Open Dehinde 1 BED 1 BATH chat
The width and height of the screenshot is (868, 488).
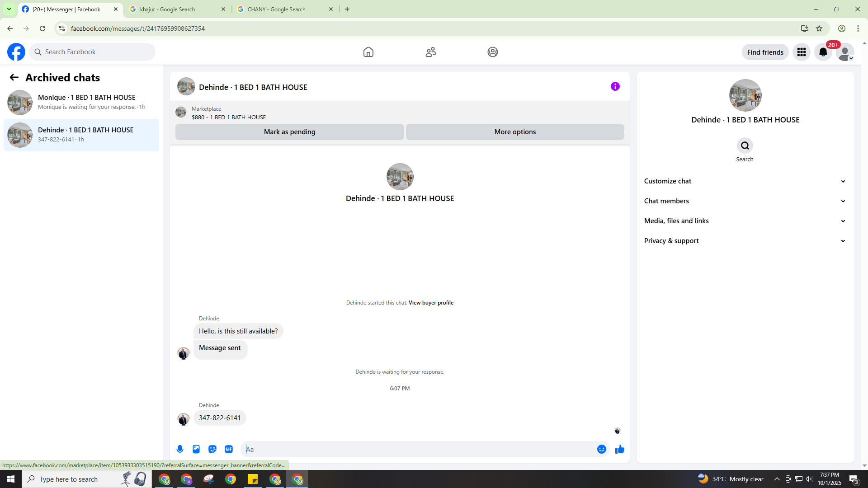(81, 135)
